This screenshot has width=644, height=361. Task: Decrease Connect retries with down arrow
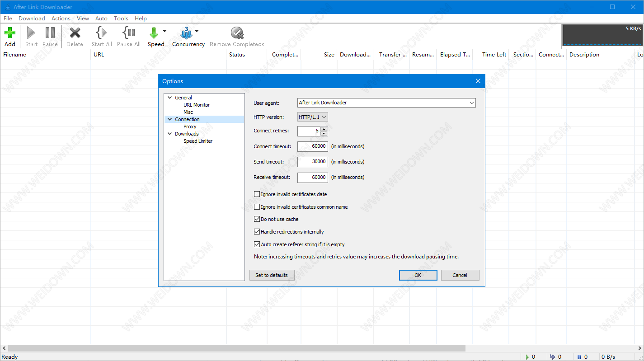point(324,133)
